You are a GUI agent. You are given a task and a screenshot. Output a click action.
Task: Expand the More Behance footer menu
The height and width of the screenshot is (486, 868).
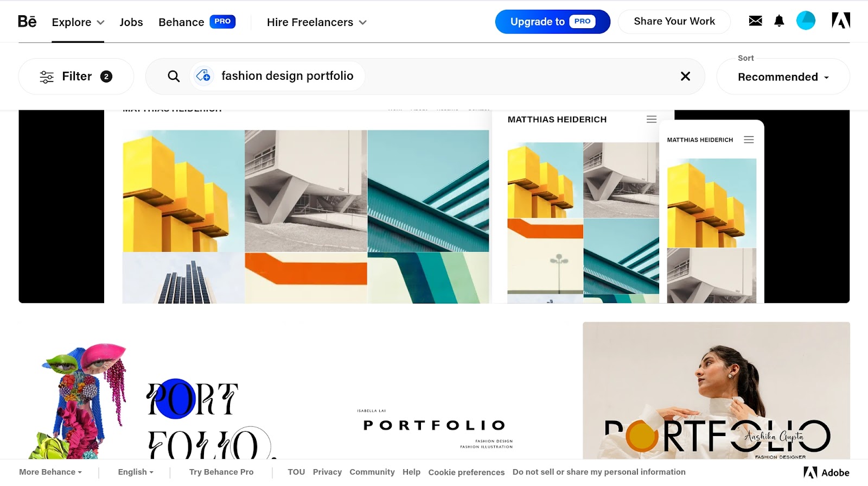click(x=50, y=472)
